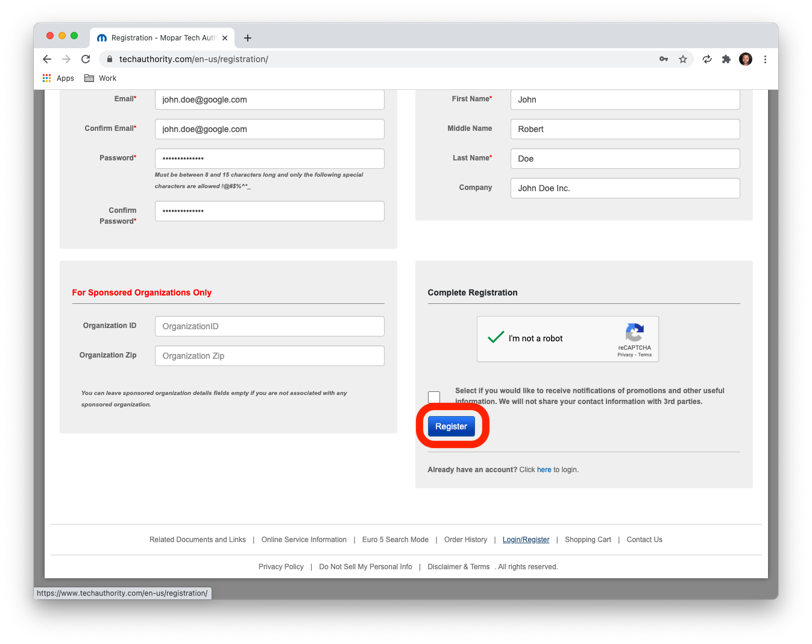
Task: Open Disclaimer & Terms link
Action: (x=458, y=567)
